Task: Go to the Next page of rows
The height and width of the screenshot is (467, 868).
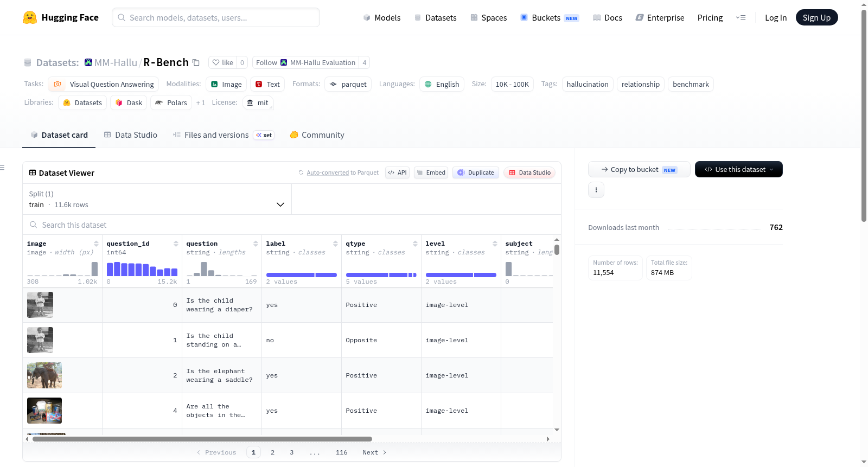Action: click(x=374, y=452)
